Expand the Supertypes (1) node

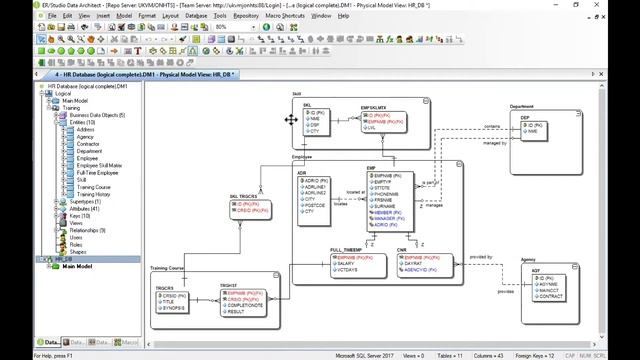coord(56,202)
